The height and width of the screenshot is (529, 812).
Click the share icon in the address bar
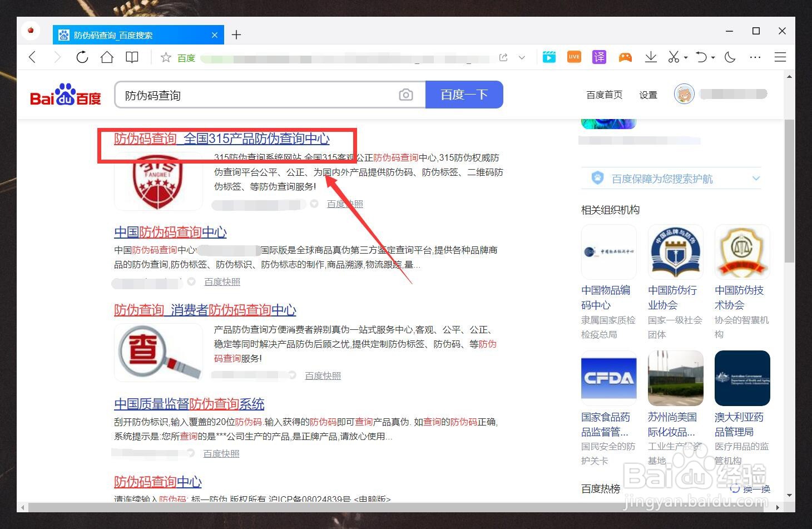coord(503,57)
